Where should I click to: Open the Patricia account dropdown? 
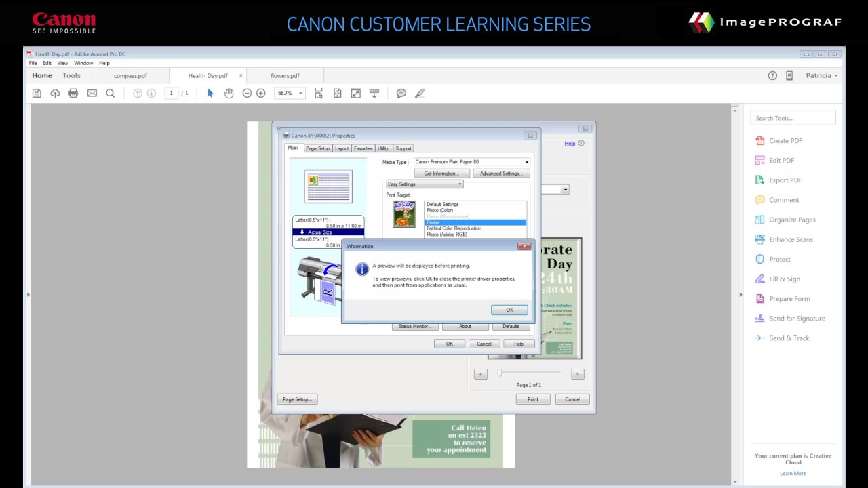[822, 75]
